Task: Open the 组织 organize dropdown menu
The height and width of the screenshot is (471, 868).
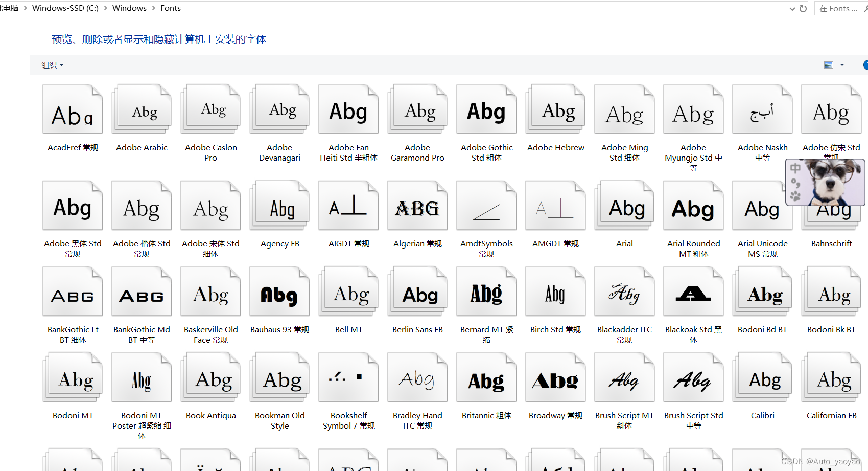Action: point(52,65)
